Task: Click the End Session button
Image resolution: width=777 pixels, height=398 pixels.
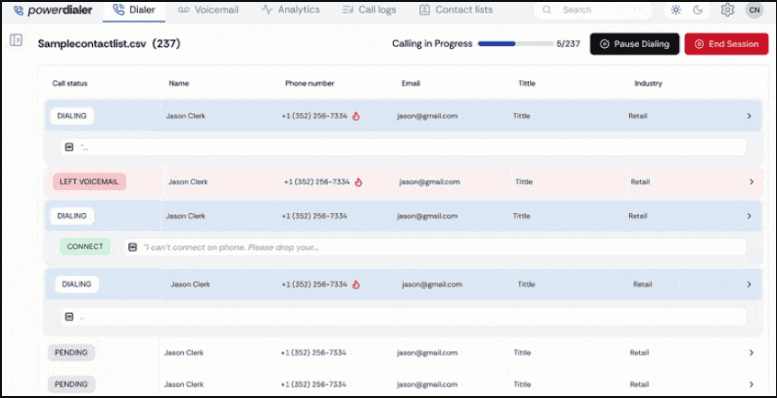Action: coord(726,44)
